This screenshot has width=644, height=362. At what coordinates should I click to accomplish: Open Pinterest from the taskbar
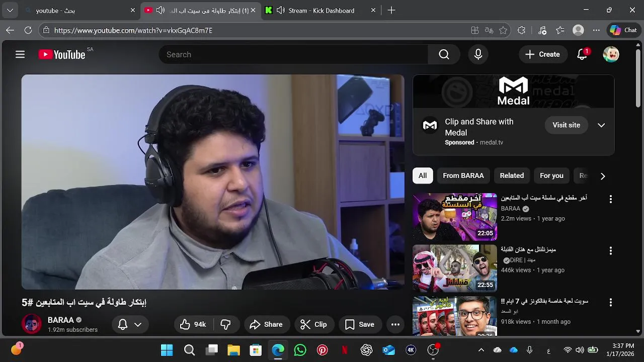coord(323,350)
